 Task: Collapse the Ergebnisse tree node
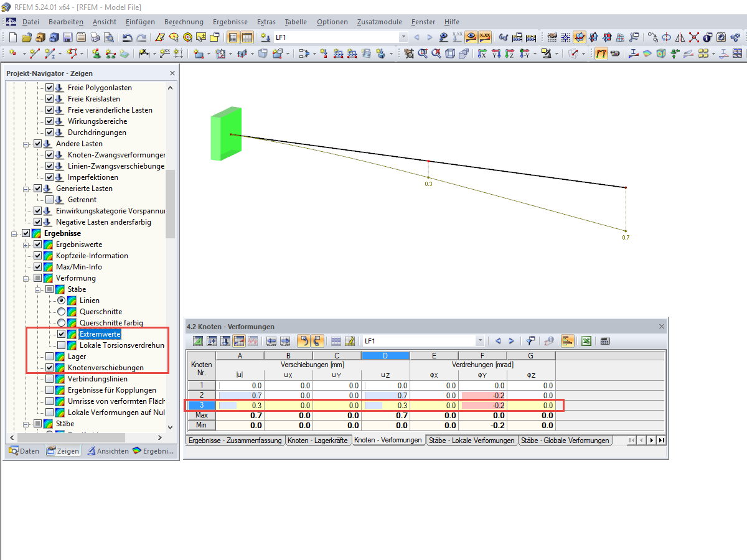(14, 233)
